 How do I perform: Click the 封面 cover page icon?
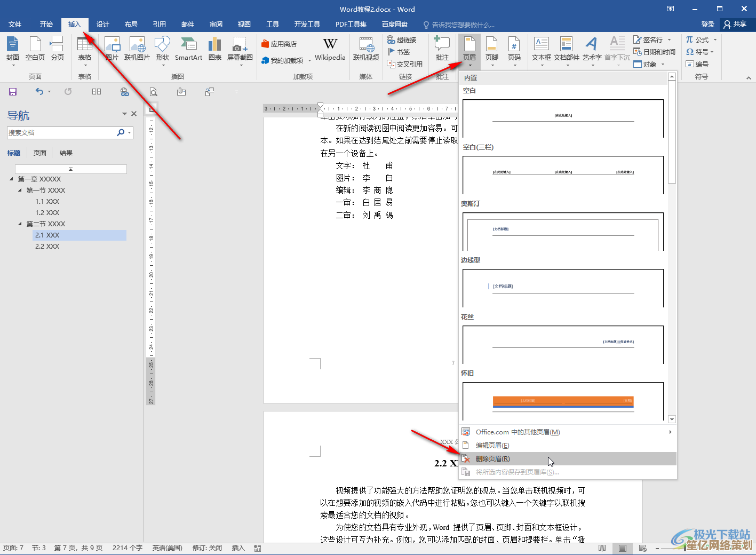(x=13, y=48)
